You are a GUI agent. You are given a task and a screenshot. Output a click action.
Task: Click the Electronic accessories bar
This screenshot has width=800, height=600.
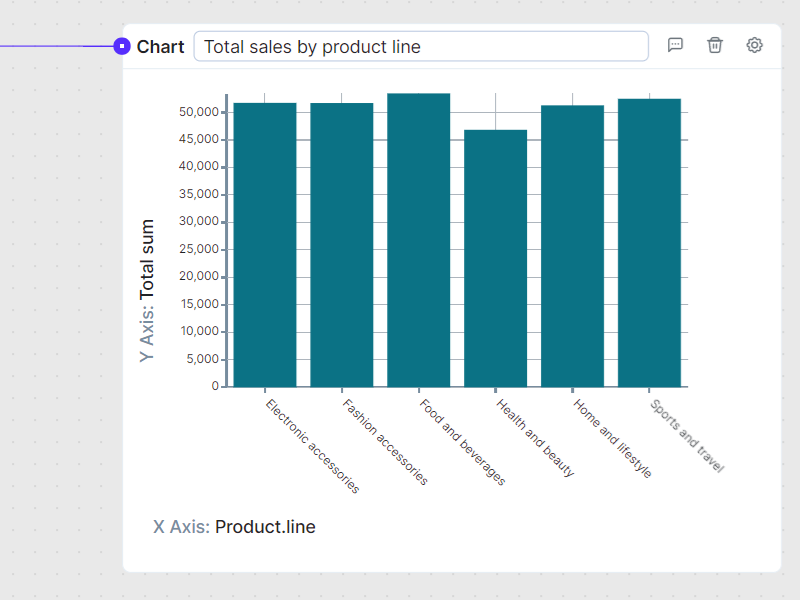(265, 245)
